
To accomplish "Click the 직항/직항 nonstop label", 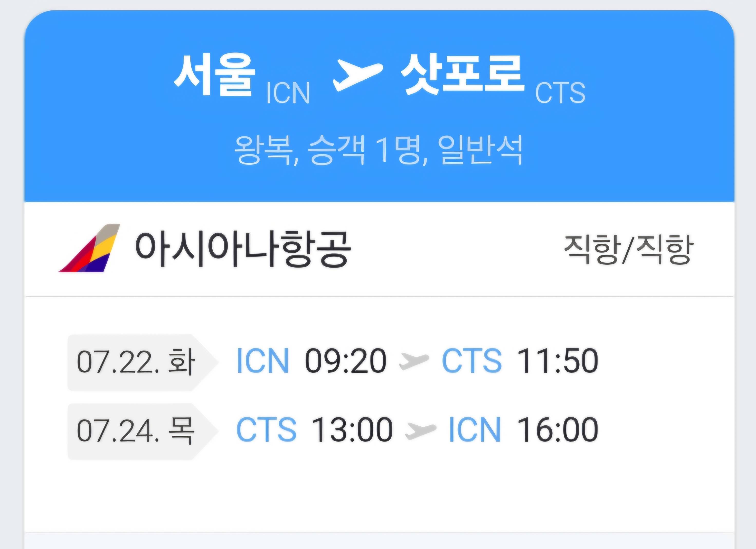I will tap(628, 250).
